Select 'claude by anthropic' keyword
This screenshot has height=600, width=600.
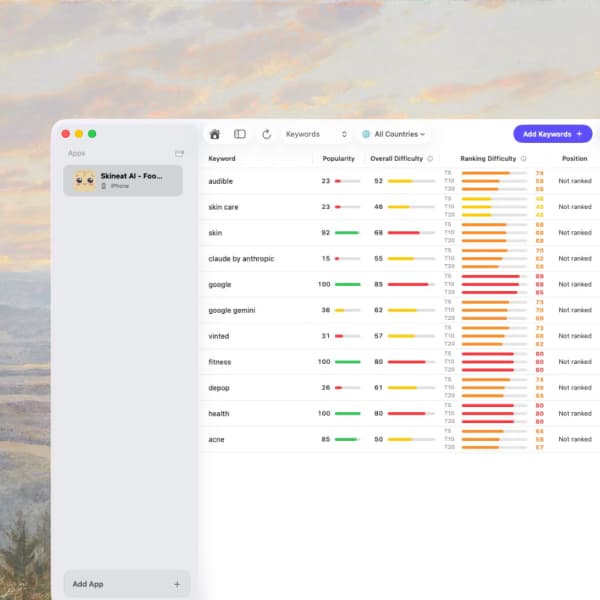400,259
